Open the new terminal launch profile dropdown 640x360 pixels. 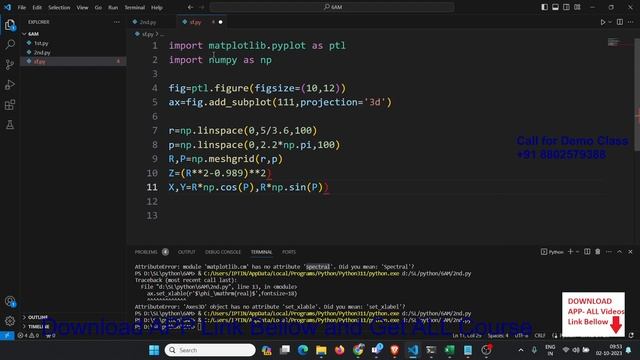[578, 252]
